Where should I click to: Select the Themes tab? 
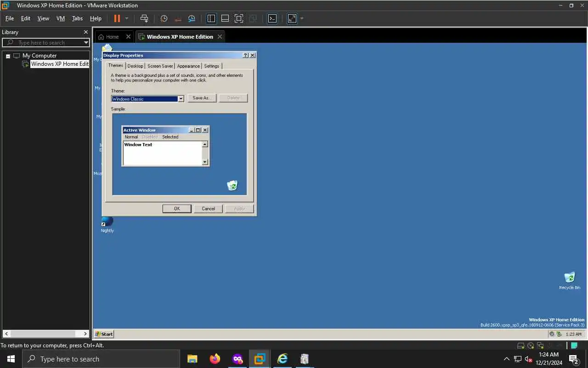[116, 65]
